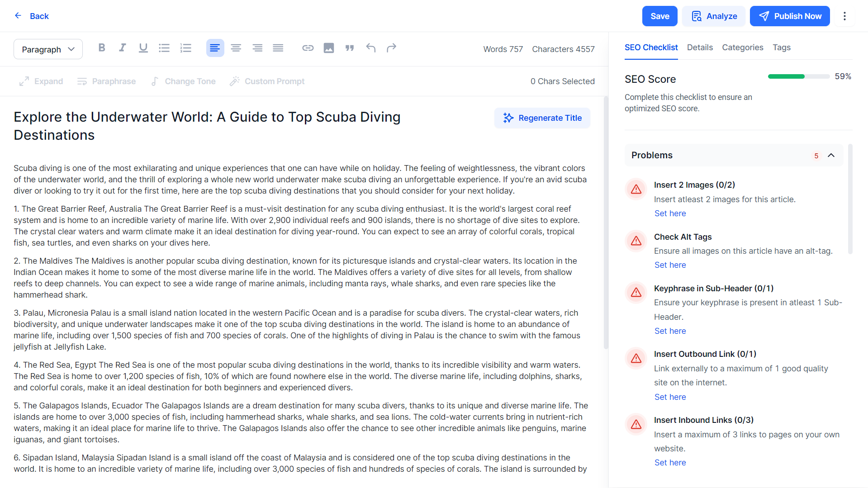The height and width of the screenshot is (488, 868).
Task: Click the SEO Score progress bar
Action: tap(798, 76)
